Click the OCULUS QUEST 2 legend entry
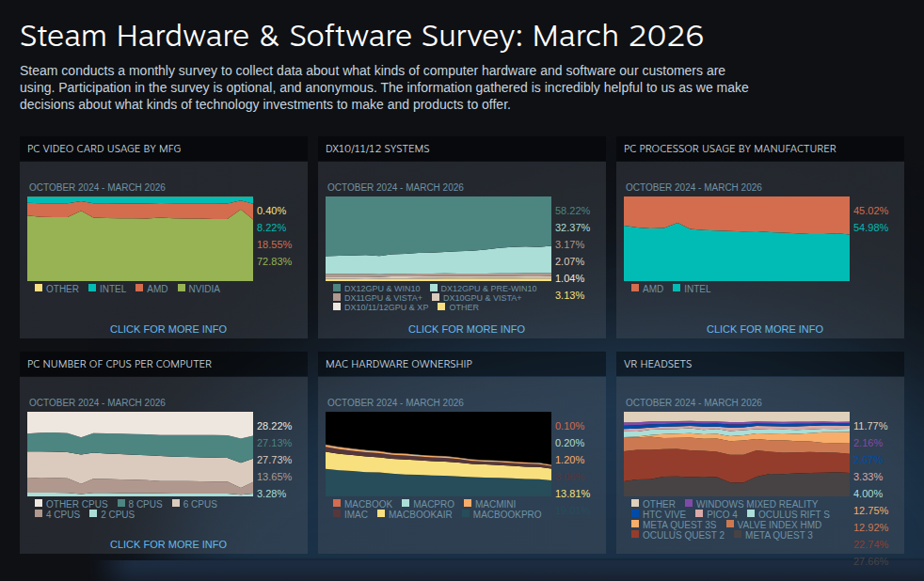This screenshot has height=581, width=924. click(x=677, y=535)
